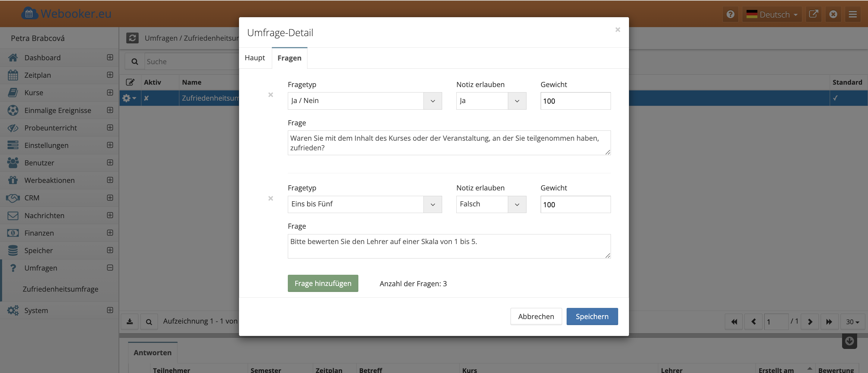868x373 pixels.
Task: Open Deutsch language selector
Action: point(772,14)
